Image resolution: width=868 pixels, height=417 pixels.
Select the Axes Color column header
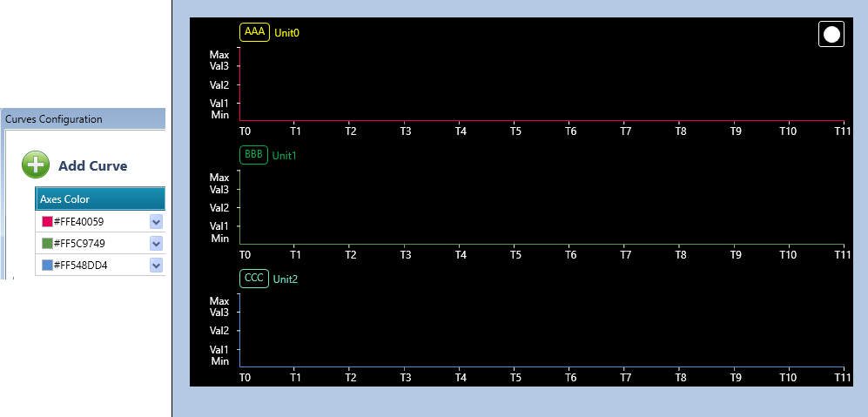click(x=64, y=199)
